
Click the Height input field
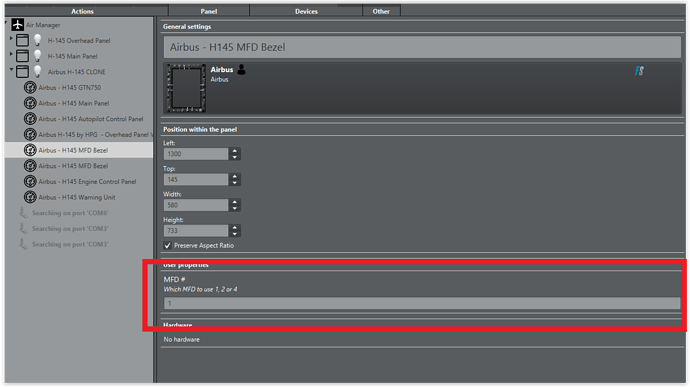pos(196,230)
